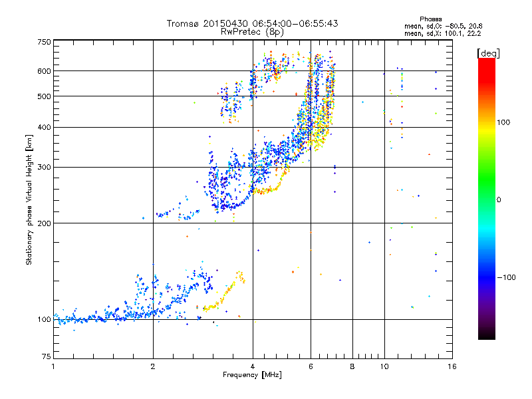This screenshot has height=399, width=532.
Task: Click the colorbar tick label "0"
Action: click(x=499, y=200)
